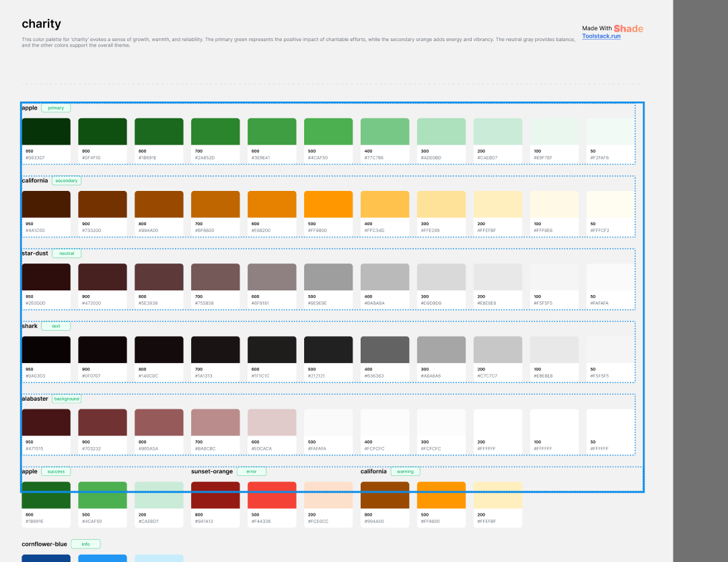Click hex value '#941A13'

click(x=205, y=522)
